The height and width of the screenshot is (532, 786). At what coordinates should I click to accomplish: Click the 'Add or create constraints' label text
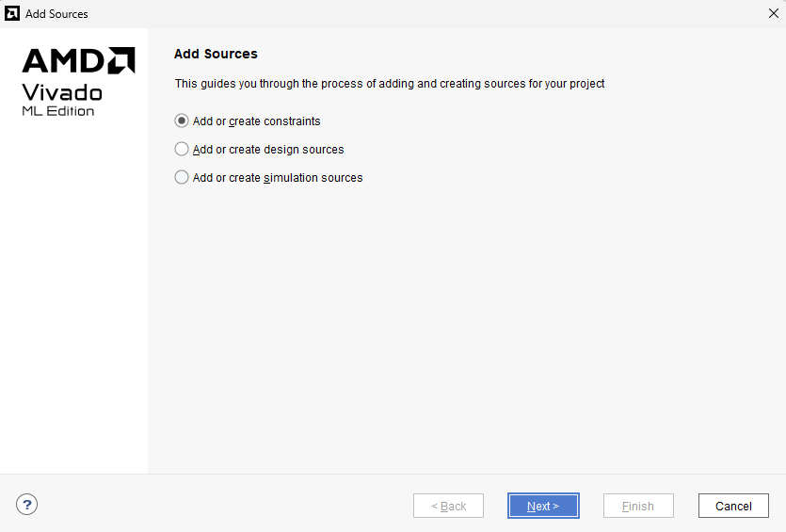pyautogui.click(x=256, y=121)
